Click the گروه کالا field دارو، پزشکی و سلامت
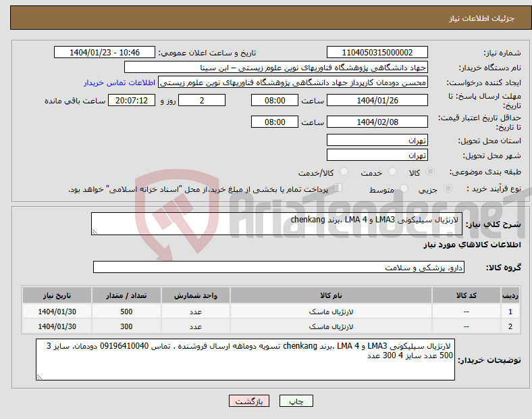Image resolution: width=532 pixels, height=419 pixels. [279, 267]
